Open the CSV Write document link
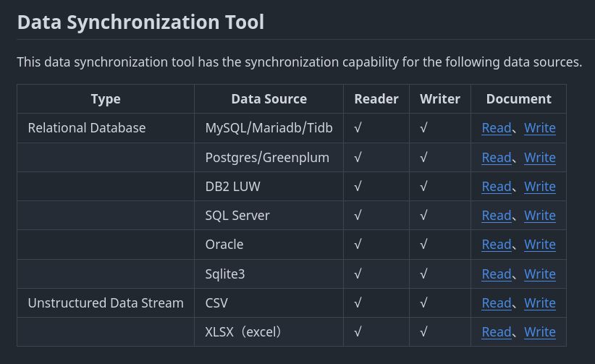The height and width of the screenshot is (364, 595). [539, 303]
